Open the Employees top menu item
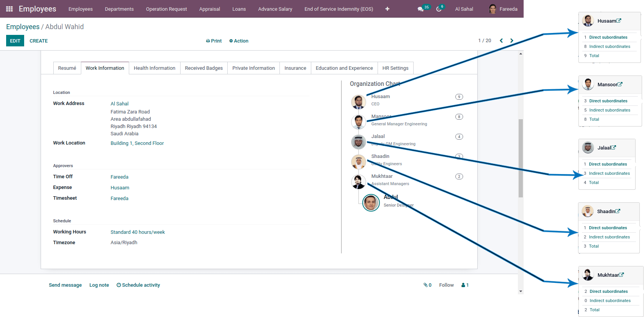 (80, 9)
